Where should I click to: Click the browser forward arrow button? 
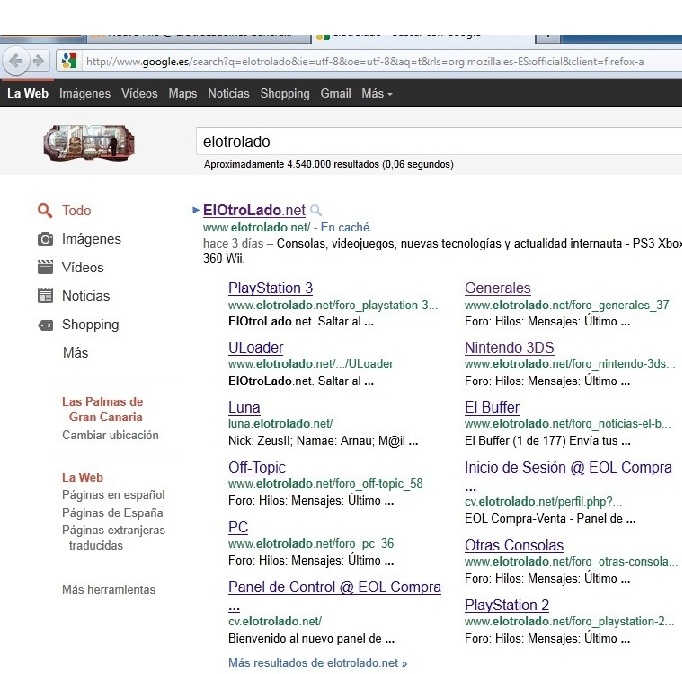point(38,60)
